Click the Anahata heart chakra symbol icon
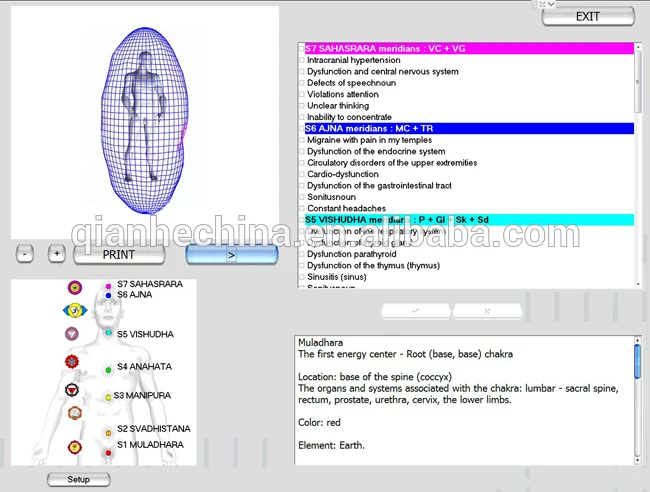650x492 pixels. click(72, 361)
